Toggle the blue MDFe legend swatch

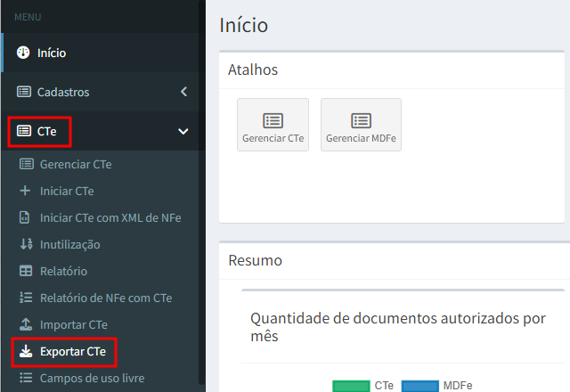point(419,386)
